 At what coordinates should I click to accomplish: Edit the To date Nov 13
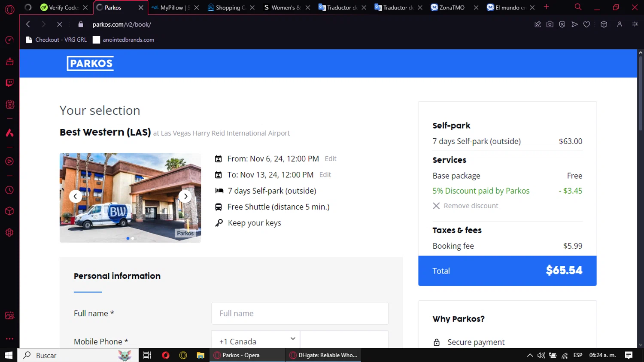click(x=325, y=174)
